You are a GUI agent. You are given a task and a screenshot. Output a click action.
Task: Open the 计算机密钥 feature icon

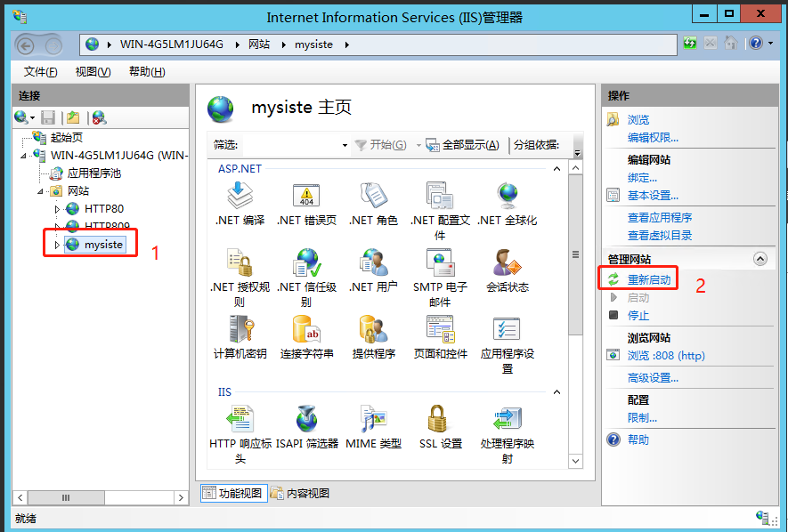(240, 337)
